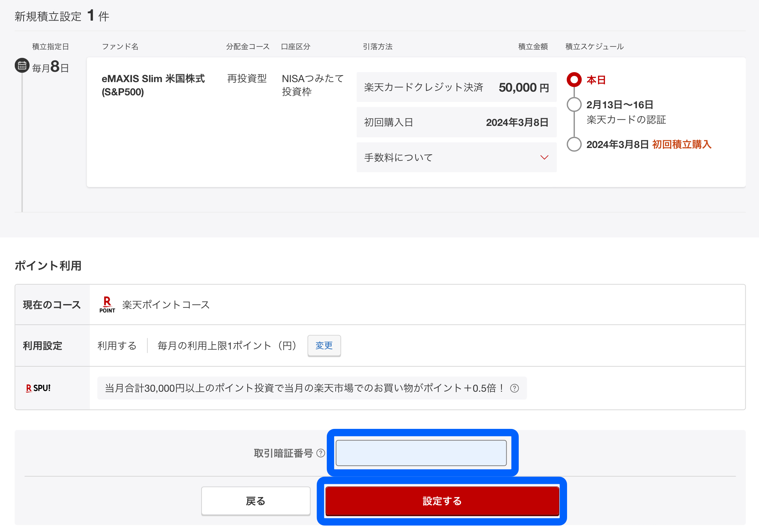Click the 積立スケジュール column header
759x532 pixels.
point(594,46)
